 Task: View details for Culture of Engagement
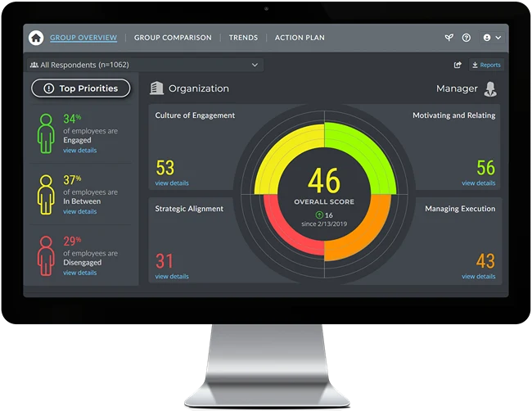point(172,183)
